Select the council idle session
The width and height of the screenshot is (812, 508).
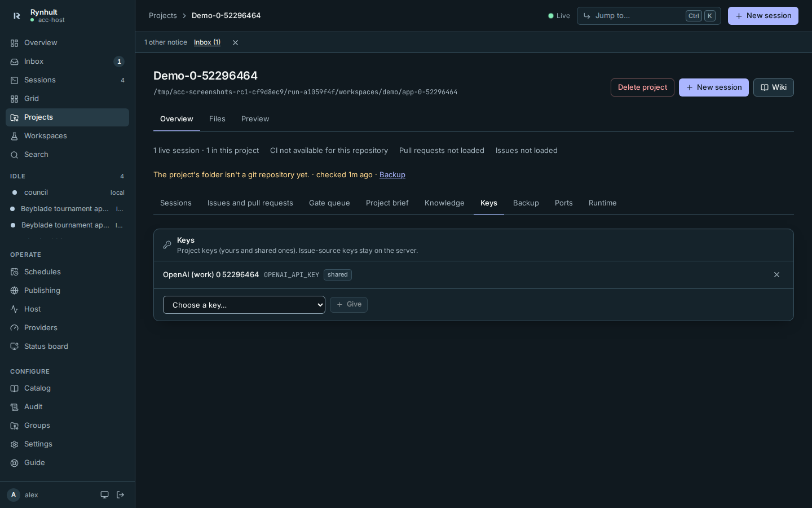click(67, 192)
